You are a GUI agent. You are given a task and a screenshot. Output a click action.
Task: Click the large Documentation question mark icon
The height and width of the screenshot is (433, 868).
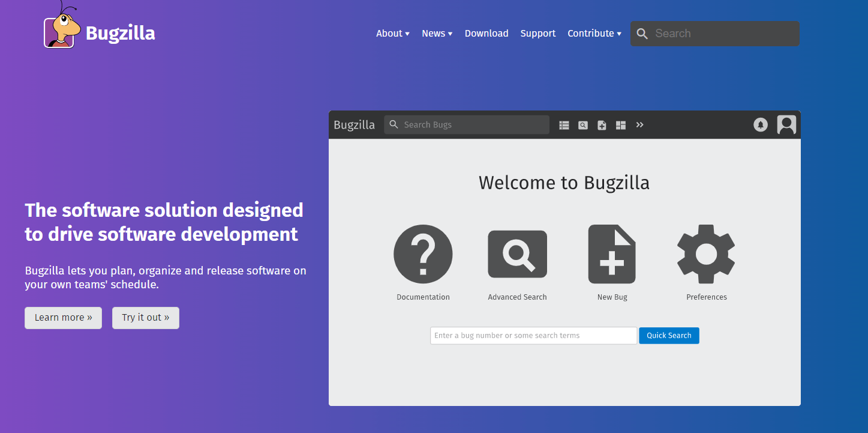click(423, 254)
